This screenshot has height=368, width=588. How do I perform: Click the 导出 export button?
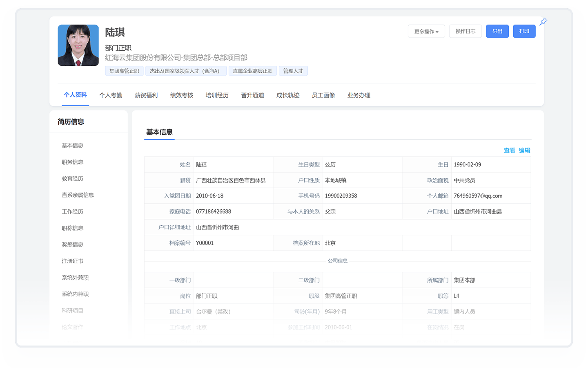coord(497,31)
